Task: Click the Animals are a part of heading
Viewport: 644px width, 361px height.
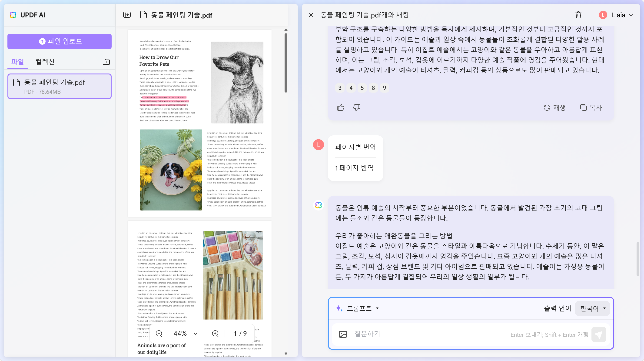Action: tap(162, 349)
